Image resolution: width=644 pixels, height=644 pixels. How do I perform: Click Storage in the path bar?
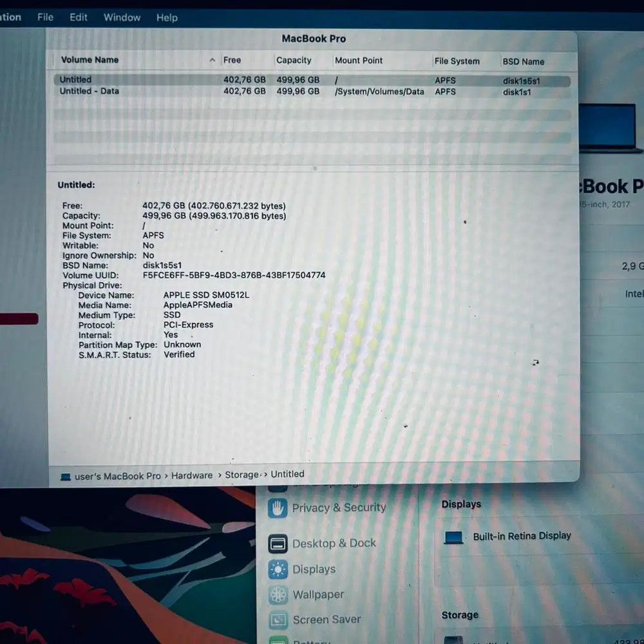coord(241,475)
